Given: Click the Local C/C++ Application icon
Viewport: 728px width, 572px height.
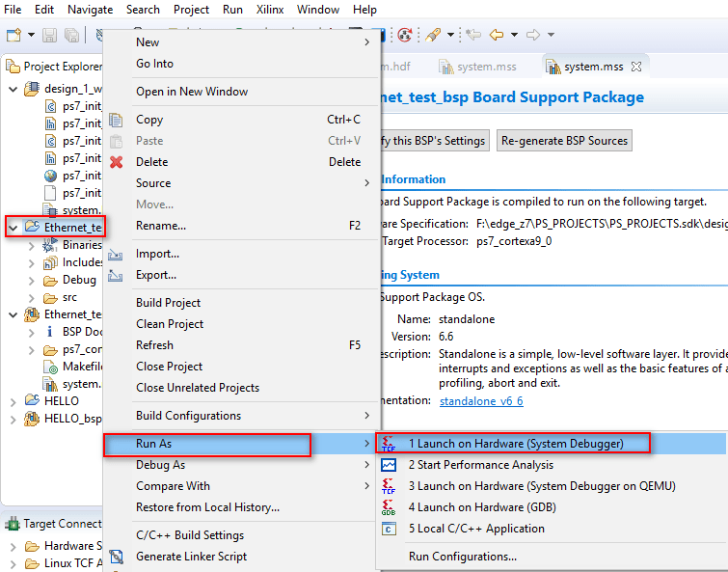Looking at the screenshot, I should [389, 529].
